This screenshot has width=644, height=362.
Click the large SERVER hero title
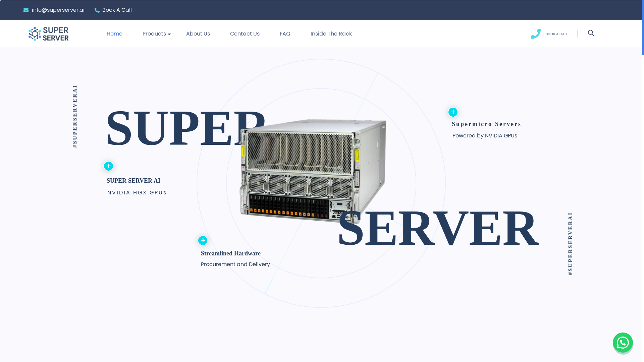[439, 228]
